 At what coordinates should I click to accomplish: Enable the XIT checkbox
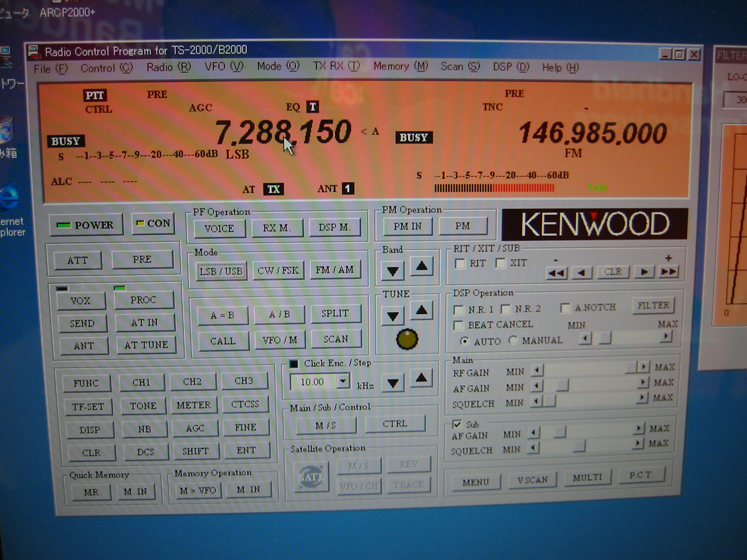tap(500, 263)
